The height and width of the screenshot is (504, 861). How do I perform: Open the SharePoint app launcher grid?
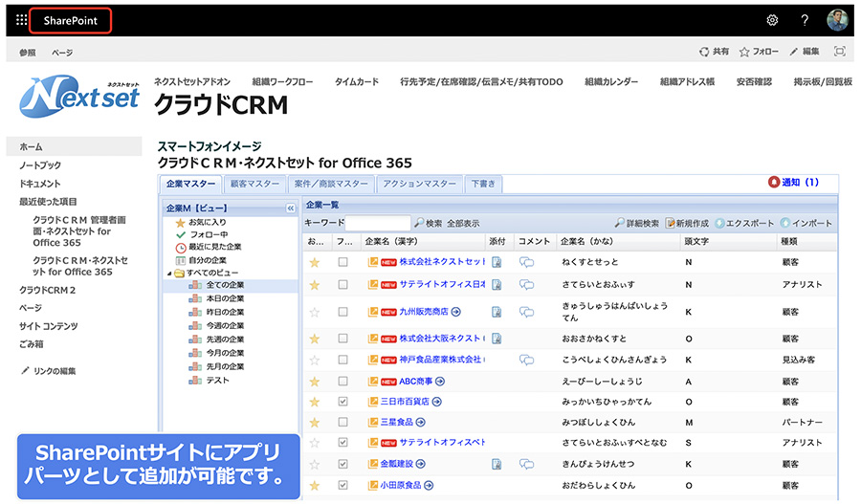click(x=22, y=20)
